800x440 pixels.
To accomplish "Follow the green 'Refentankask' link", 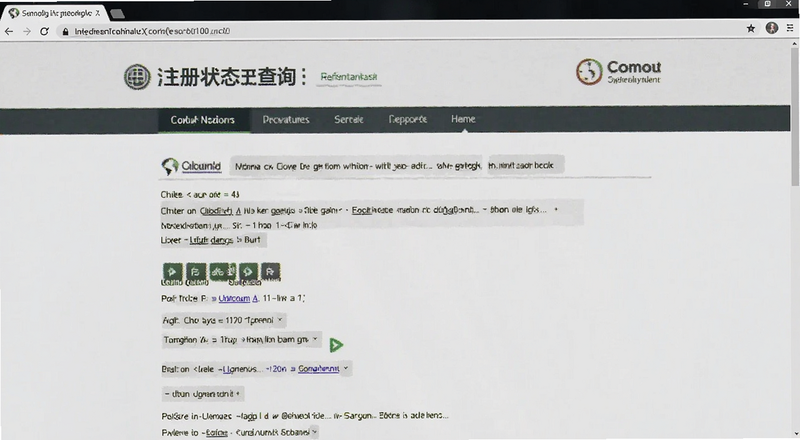I will 348,77.
